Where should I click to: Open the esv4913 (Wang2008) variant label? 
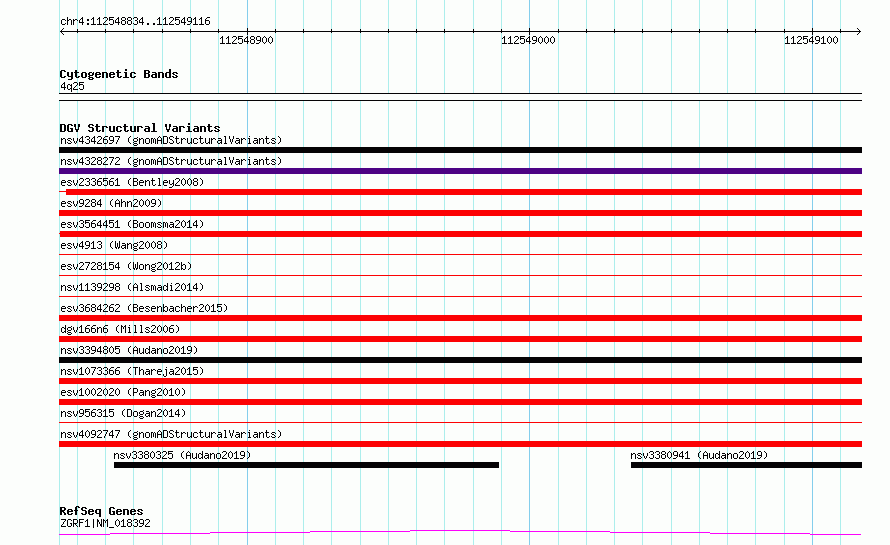pyautogui.click(x=114, y=245)
